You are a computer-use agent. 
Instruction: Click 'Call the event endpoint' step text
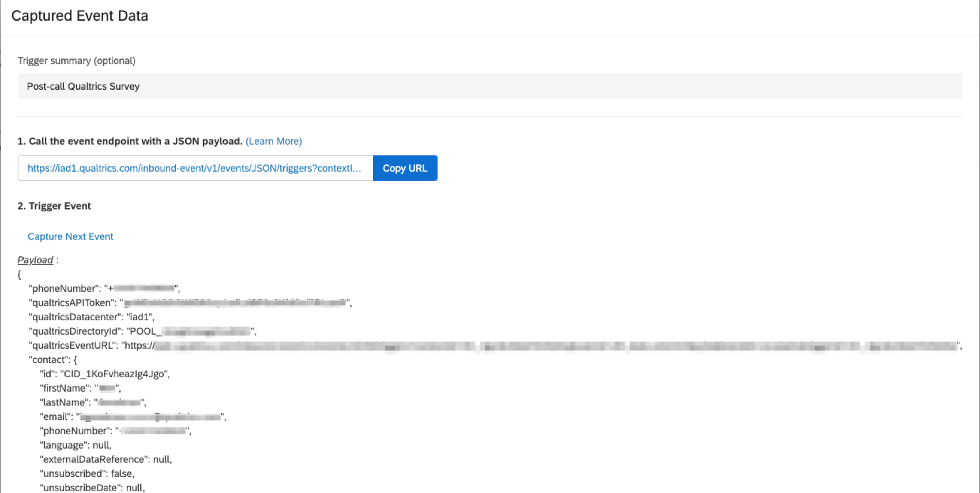(x=130, y=141)
